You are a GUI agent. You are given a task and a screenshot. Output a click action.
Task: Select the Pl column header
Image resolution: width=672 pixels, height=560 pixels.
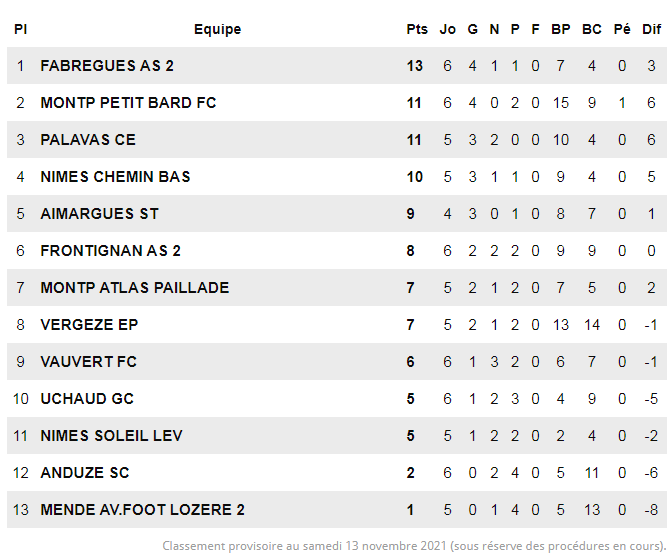pyautogui.click(x=20, y=29)
